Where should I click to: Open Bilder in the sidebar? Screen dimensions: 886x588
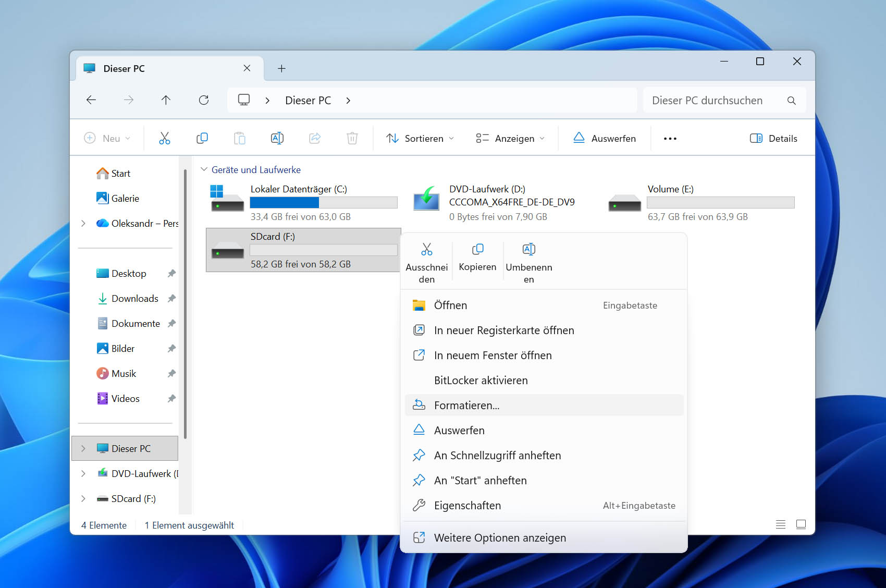(x=116, y=348)
